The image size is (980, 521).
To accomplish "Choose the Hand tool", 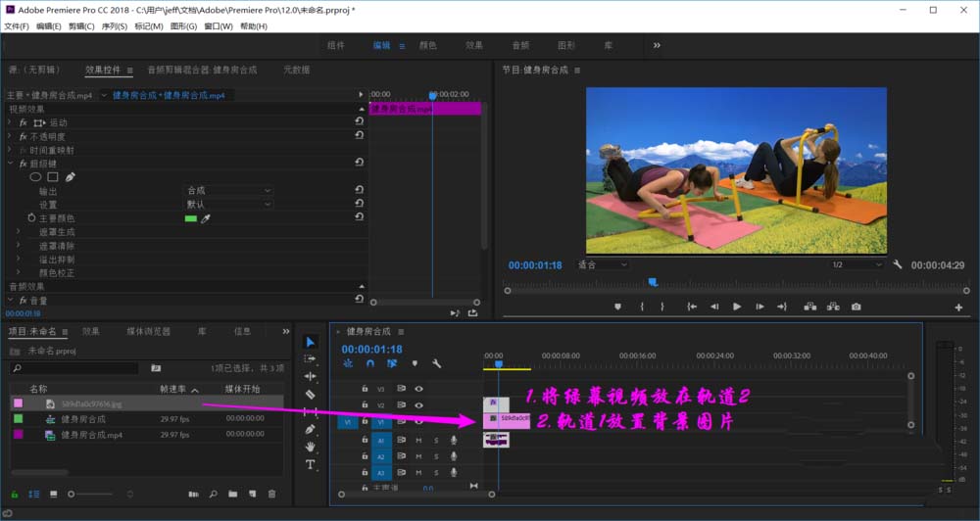I will [x=311, y=447].
